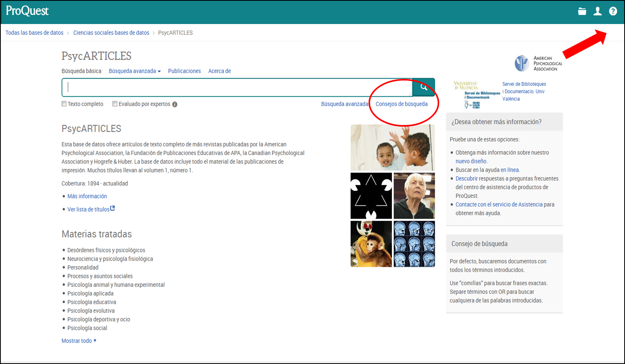Click Psicología animal y humana experimental
Image resolution: width=625 pixels, height=364 pixels.
(x=116, y=285)
